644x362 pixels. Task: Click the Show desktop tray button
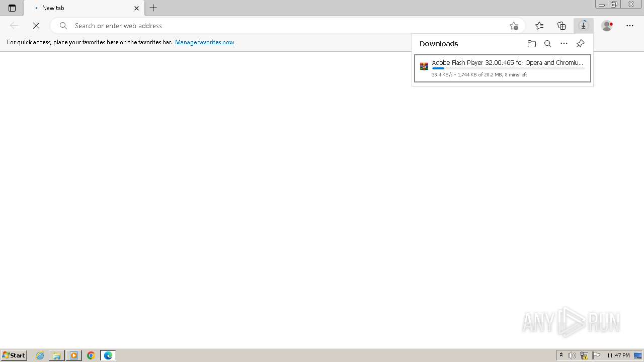coord(638,355)
